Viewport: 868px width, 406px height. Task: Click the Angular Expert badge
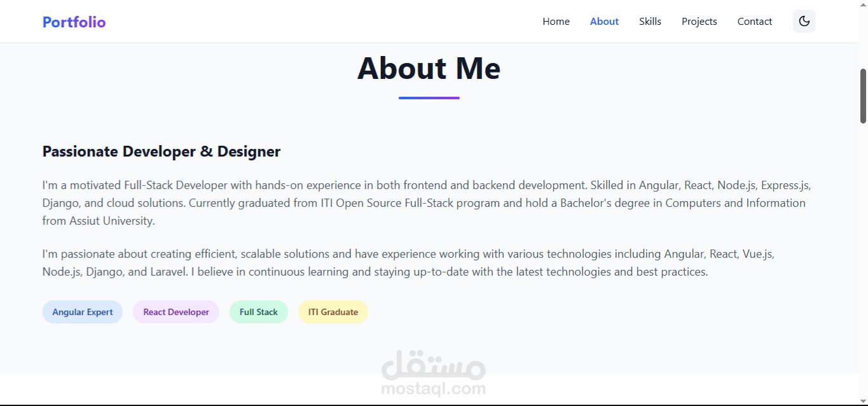pyautogui.click(x=83, y=312)
